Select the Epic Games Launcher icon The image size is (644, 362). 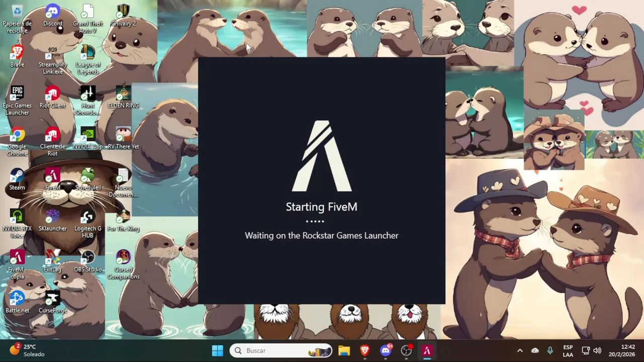17,101
